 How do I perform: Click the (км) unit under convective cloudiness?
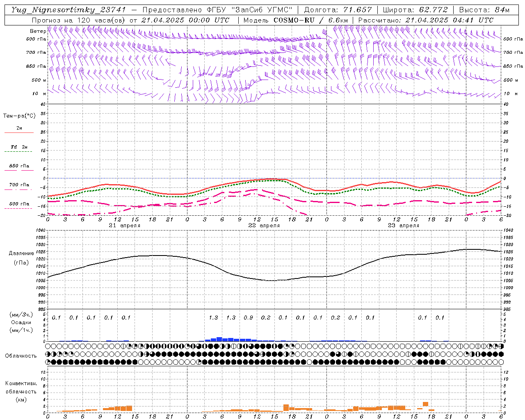click(x=21, y=399)
